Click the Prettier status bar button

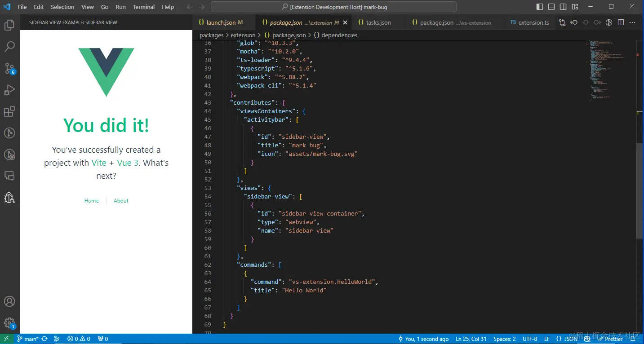pyautogui.click(x=610, y=339)
